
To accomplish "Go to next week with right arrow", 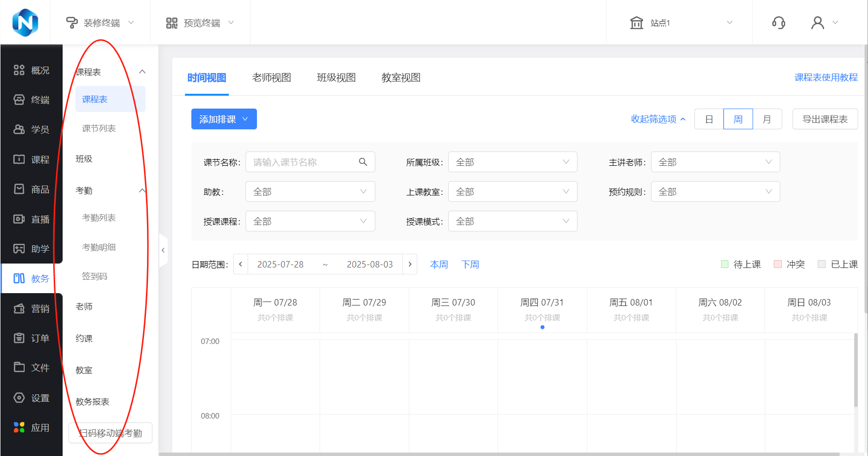I will coord(410,264).
